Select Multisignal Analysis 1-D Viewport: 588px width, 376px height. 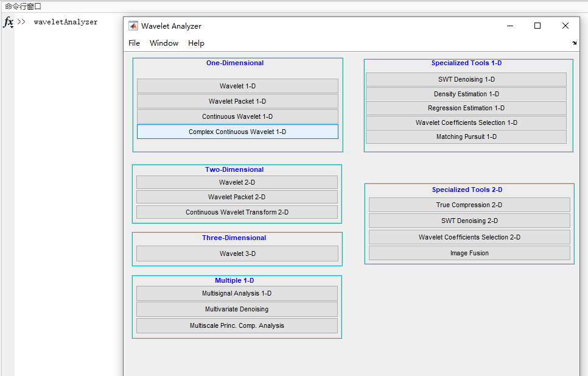click(237, 293)
